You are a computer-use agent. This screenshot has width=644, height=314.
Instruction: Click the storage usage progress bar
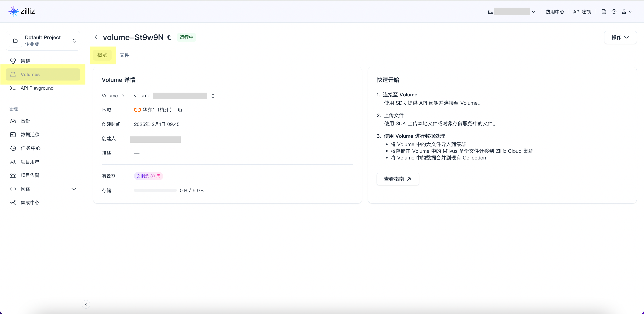coord(155,191)
